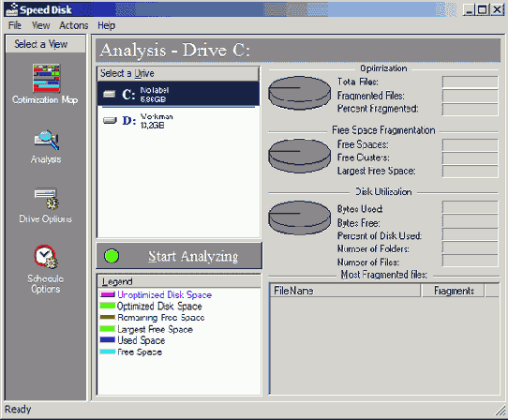The width and height of the screenshot is (508, 420).
Task: Open the Actions menu
Action: (73, 25)
